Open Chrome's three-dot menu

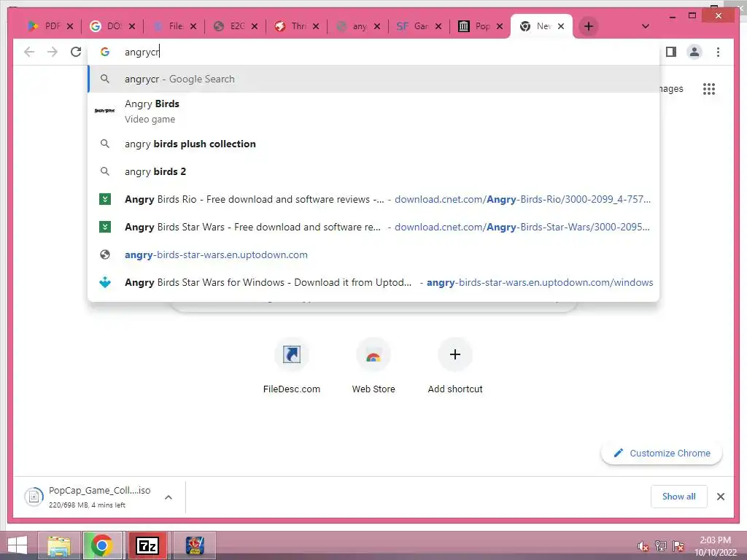[x=718, y=52]
